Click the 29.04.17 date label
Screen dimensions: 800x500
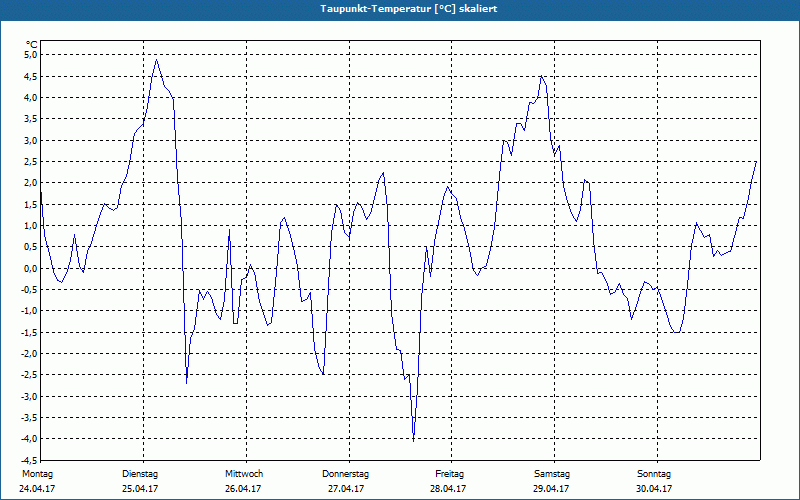coord(551,489)
